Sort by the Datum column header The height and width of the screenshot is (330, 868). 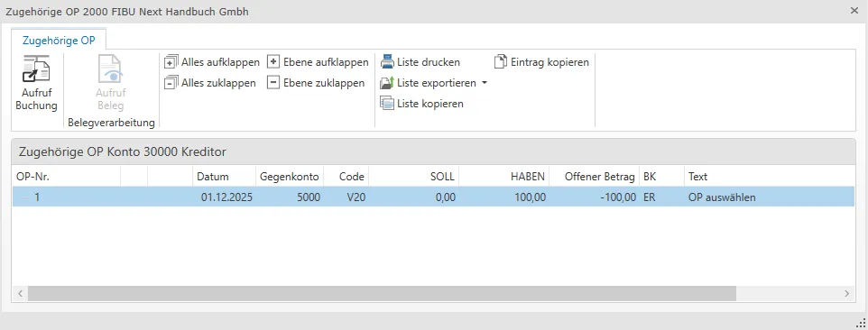pyautogui.click(x=224, y=177)
